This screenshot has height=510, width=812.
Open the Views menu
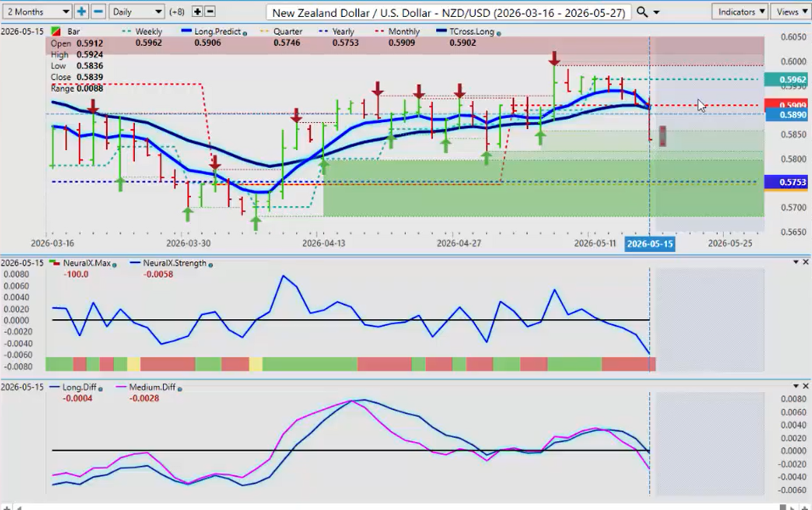(791, 11)
